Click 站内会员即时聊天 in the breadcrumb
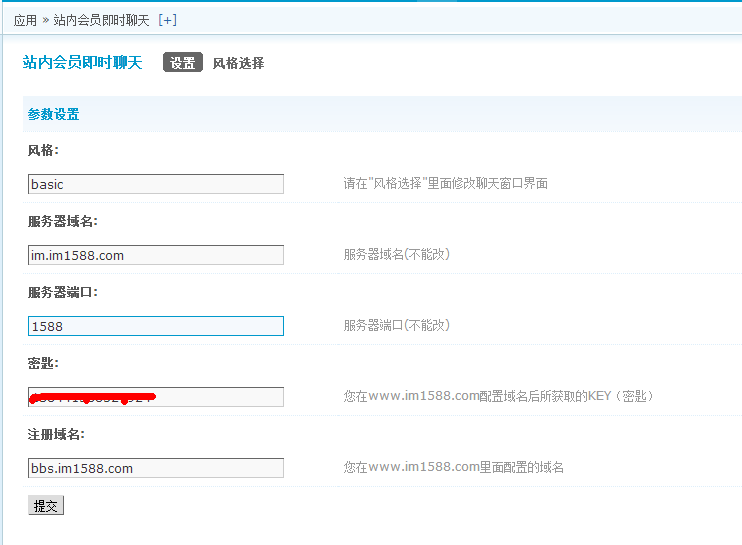 tap(101, 20)
